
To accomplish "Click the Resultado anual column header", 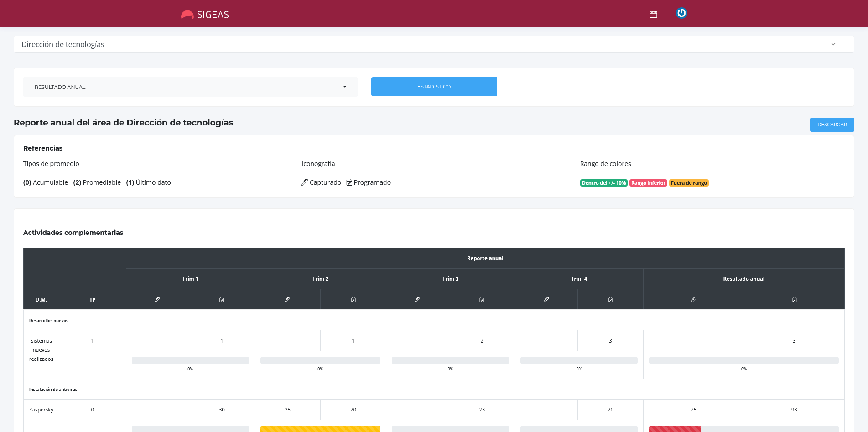I will click(743, 279).
